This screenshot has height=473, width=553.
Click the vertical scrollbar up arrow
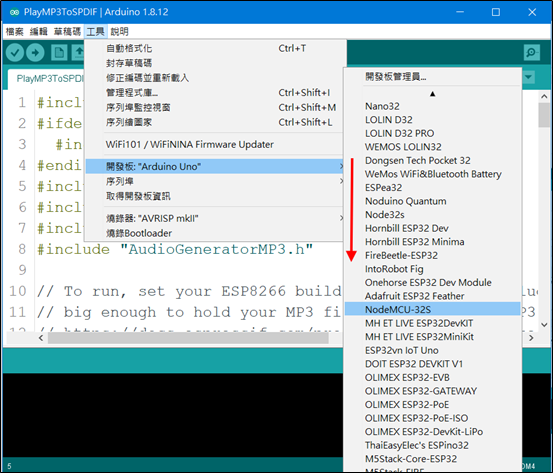[544, 96]
